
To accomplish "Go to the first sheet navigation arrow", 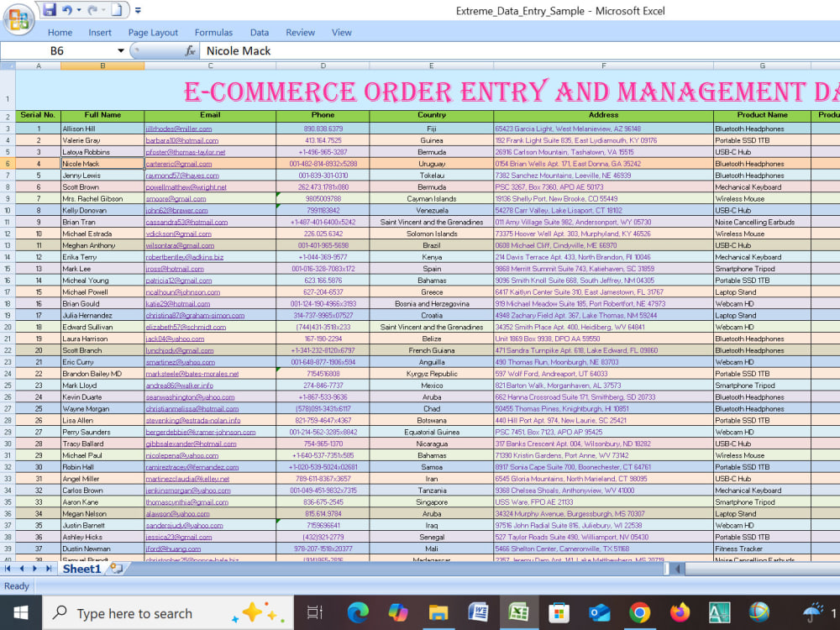I will 8,569.
